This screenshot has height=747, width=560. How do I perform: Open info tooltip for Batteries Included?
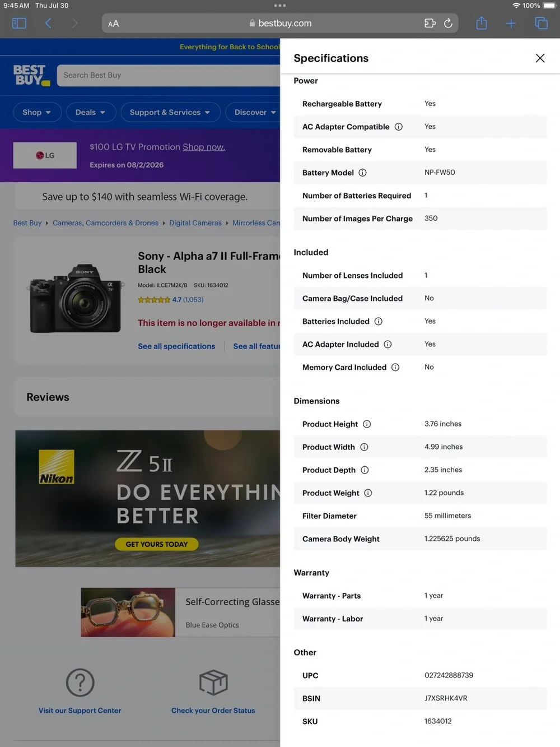(x=379, y=321)
